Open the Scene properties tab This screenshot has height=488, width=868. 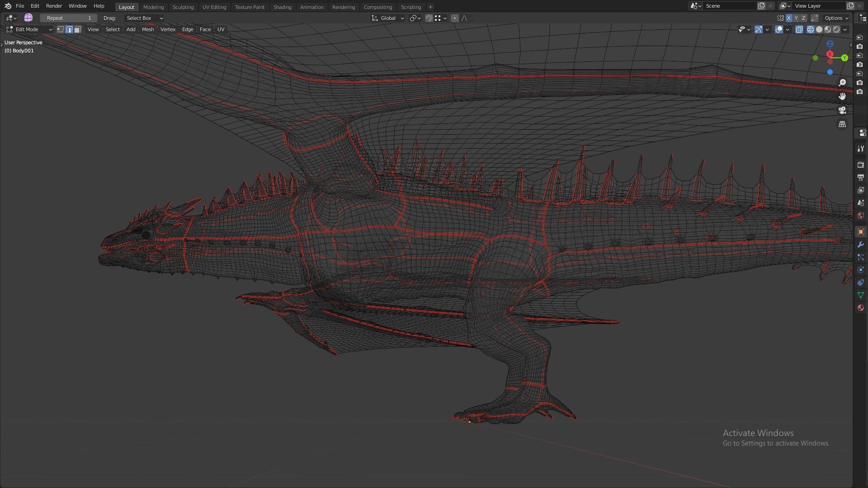861,203
